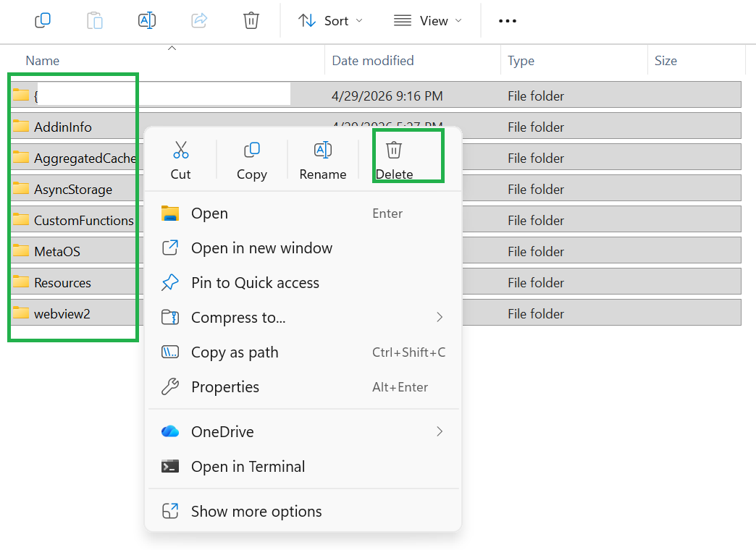The height and width of the screenshot is (550, 756).
Task: Sort by the Date modified column header
Action: [x=373, y=61]
